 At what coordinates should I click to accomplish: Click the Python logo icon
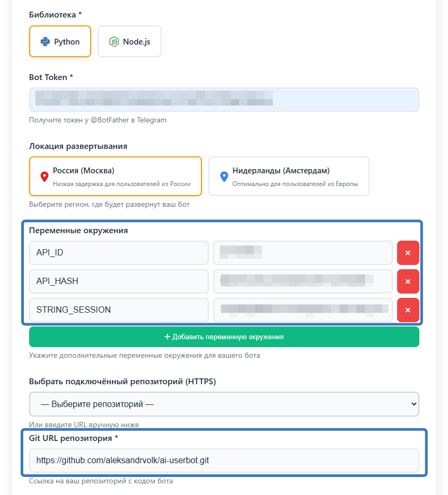coord(45,41)
